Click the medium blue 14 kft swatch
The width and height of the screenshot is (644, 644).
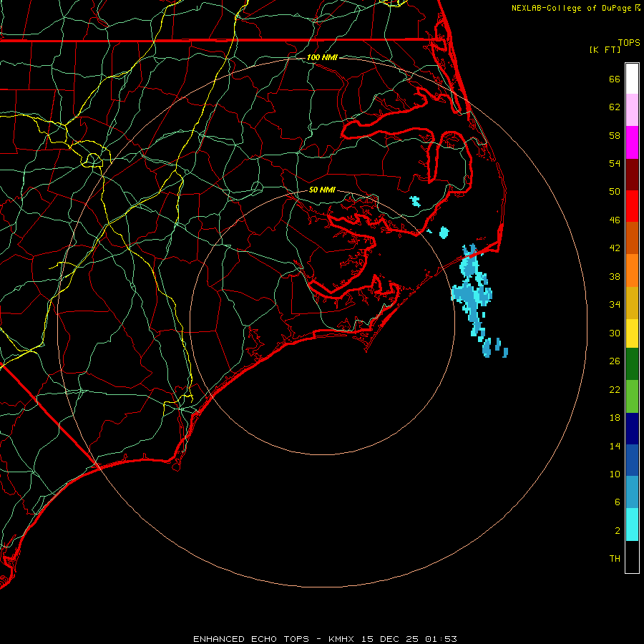pyautogui.click(x=632, y=460)
